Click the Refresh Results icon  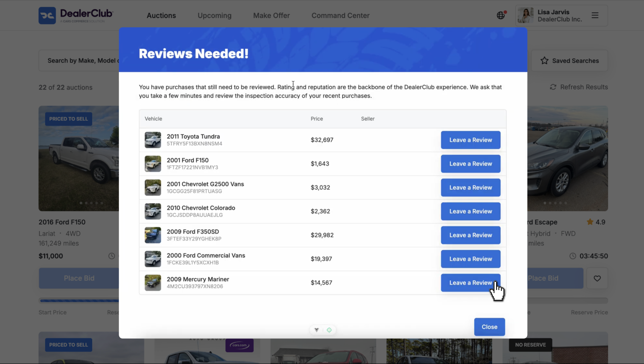pos(553,87)
